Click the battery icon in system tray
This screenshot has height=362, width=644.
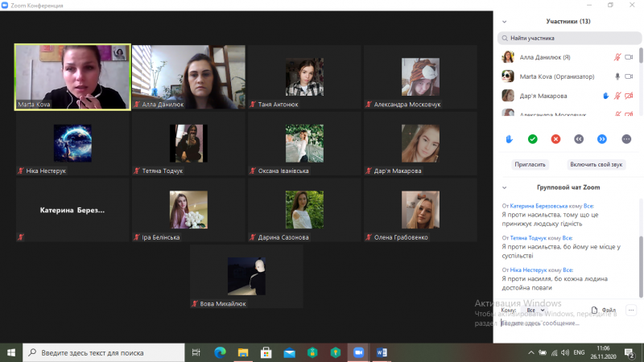543,352
